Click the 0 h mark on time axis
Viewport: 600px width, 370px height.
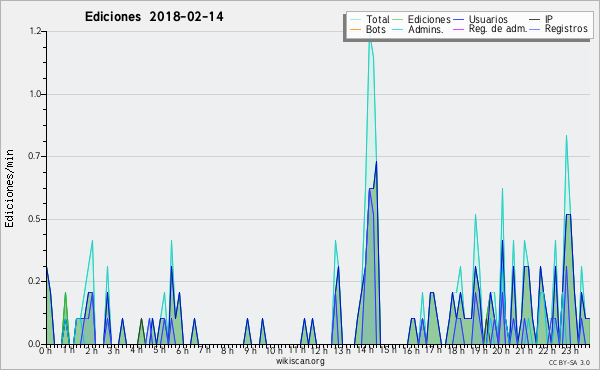[45, 350]
